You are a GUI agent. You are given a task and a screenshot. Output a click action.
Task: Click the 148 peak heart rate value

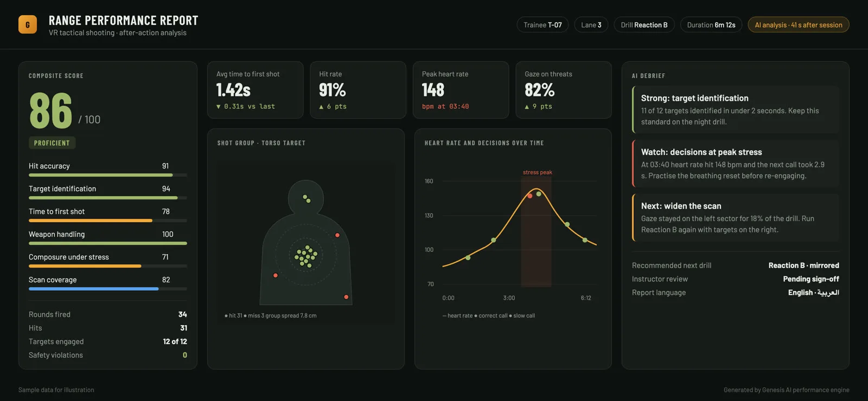tap(433, 90)
